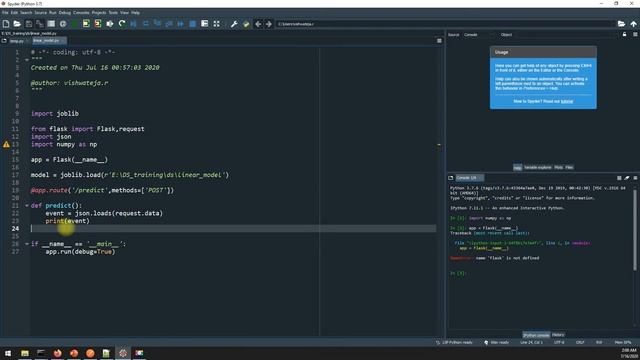Open the Tools menu

point(113,13)
